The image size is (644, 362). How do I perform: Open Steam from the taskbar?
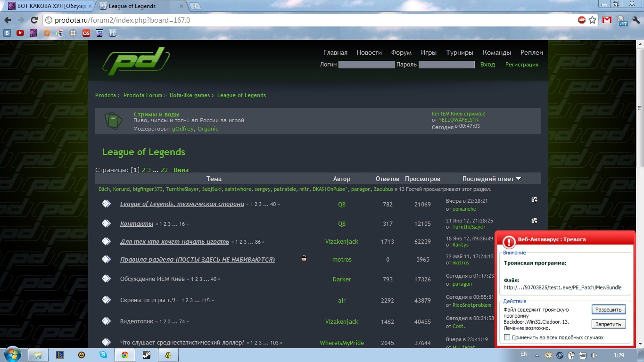point(147,354)
